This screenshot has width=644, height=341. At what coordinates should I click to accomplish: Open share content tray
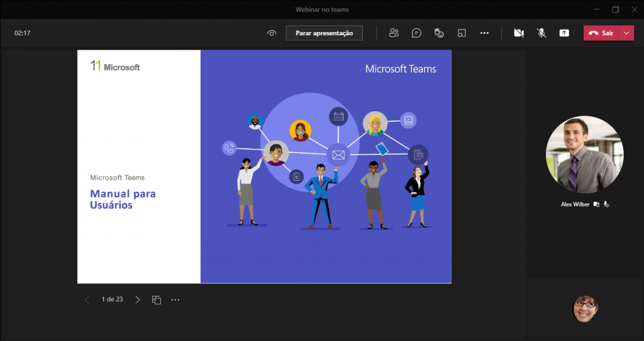[564, 33]
